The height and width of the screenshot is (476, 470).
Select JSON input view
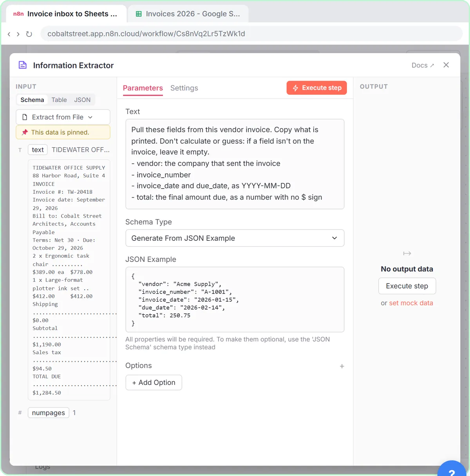pos(82,100)
